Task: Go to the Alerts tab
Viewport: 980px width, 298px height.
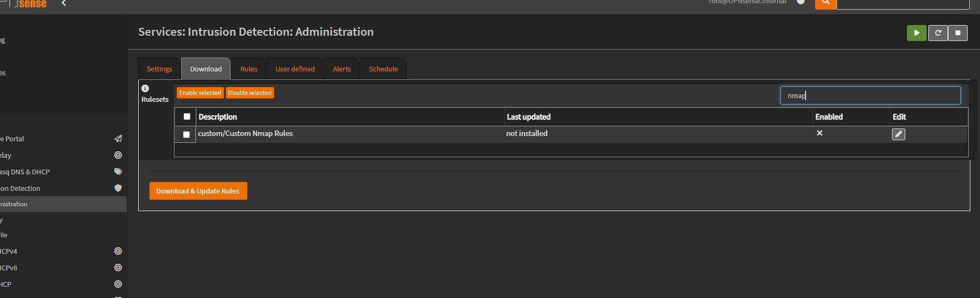Action: click(x=341, y=69)
